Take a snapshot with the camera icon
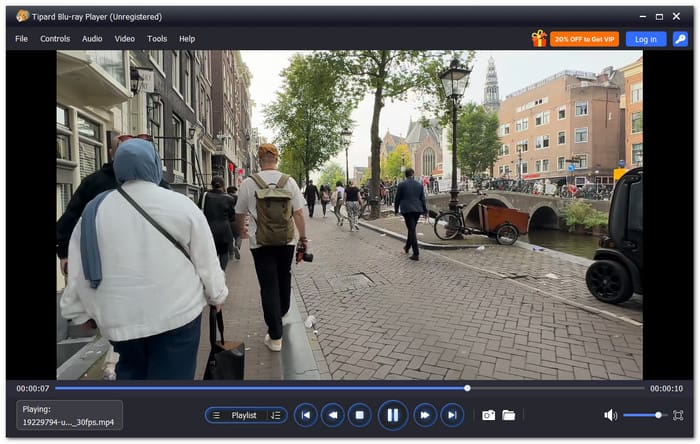The image size is (700, 444). coord(488,415)
